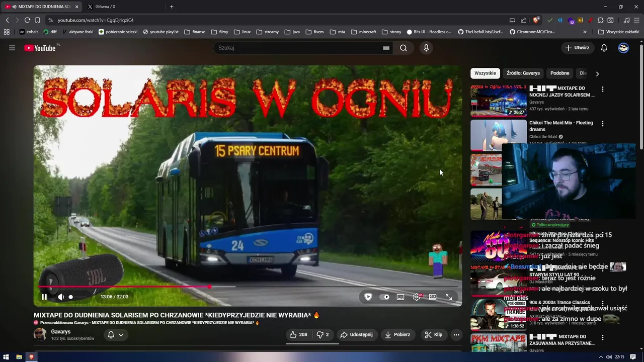Screen dimensions: 644x362
Task: Select the Źródło: Gavarys chip
Action: [523, 73]
